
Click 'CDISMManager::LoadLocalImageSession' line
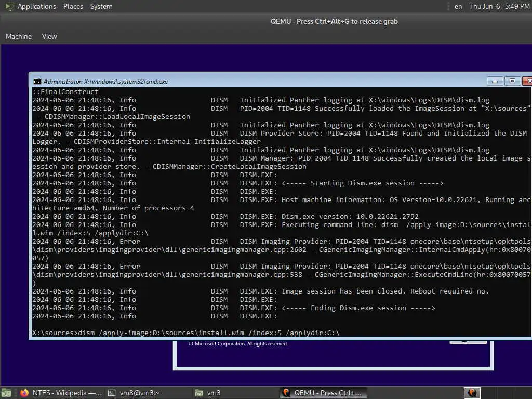click(x=113, y=117)
